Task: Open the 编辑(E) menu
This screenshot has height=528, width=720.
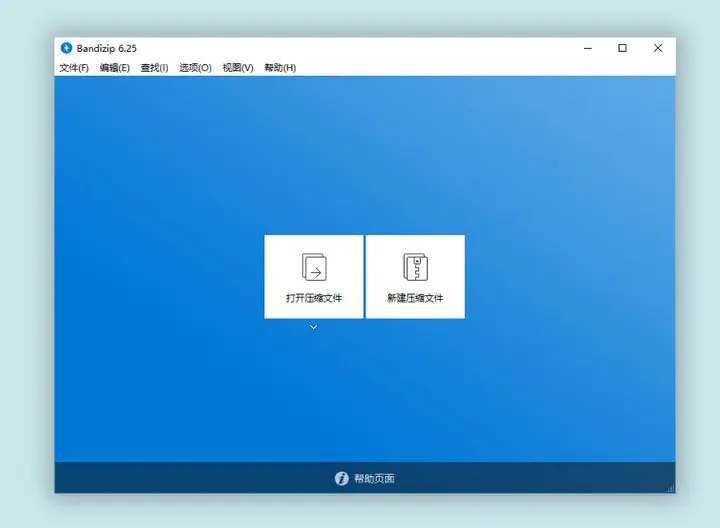Action: point(115,68)
